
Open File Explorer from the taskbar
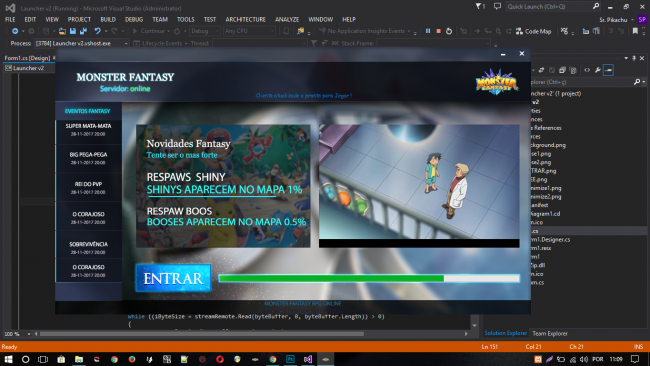click(x=79, y=359)
